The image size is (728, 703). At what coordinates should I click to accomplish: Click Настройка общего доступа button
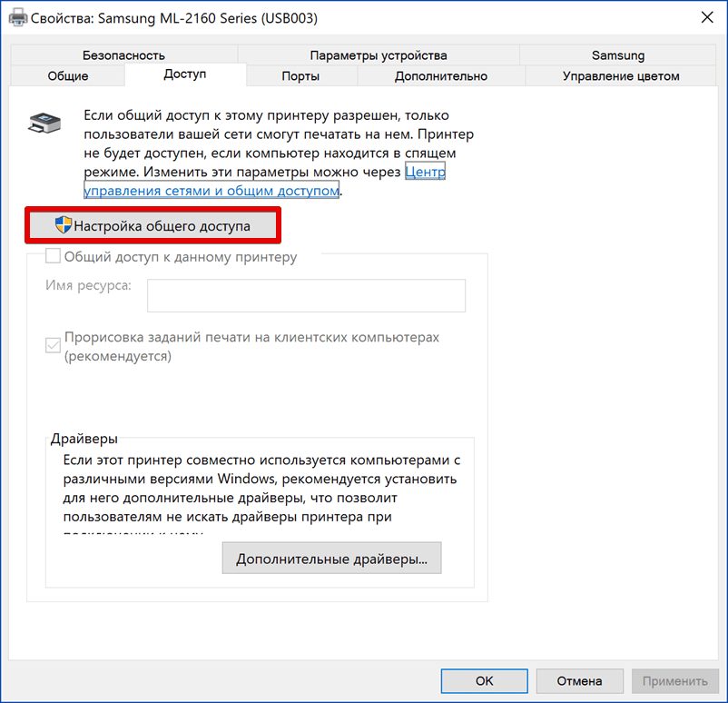[x=152, y=225]
